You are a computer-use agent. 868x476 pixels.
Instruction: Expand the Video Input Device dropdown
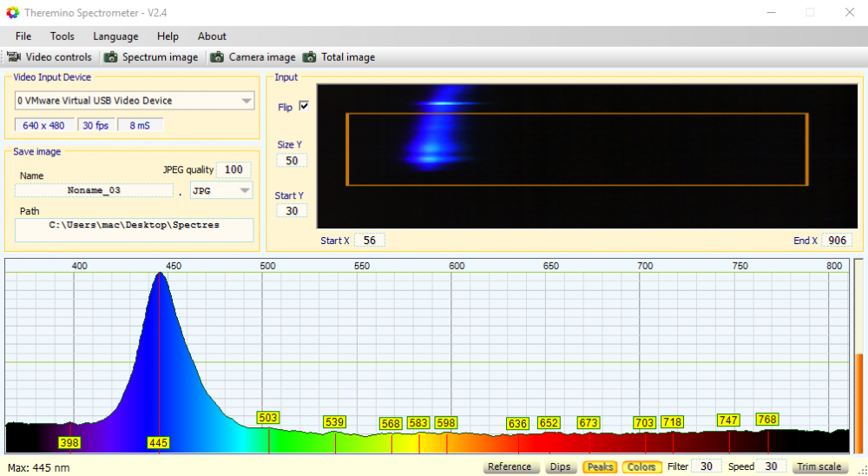(x=247, y=101)
